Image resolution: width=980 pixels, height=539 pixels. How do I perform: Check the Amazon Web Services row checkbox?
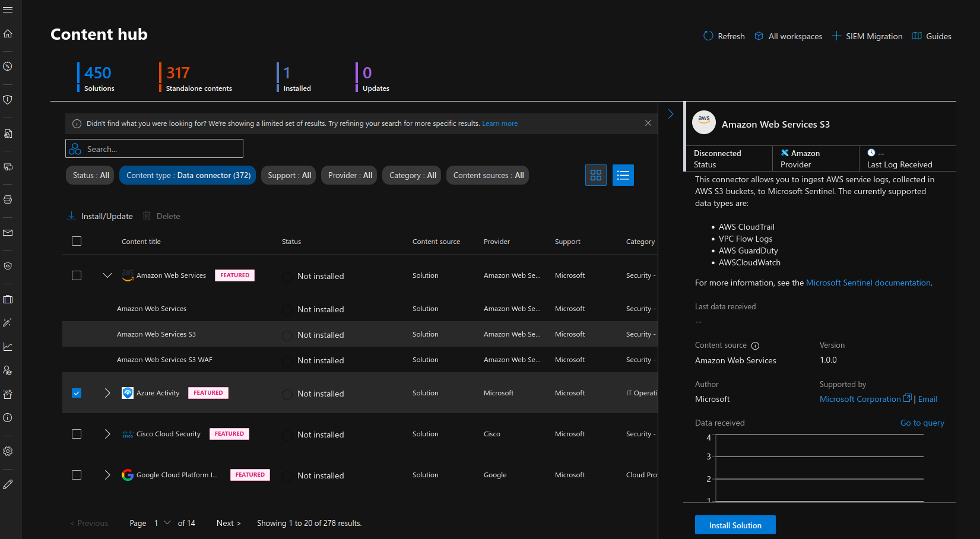(77, 275)
